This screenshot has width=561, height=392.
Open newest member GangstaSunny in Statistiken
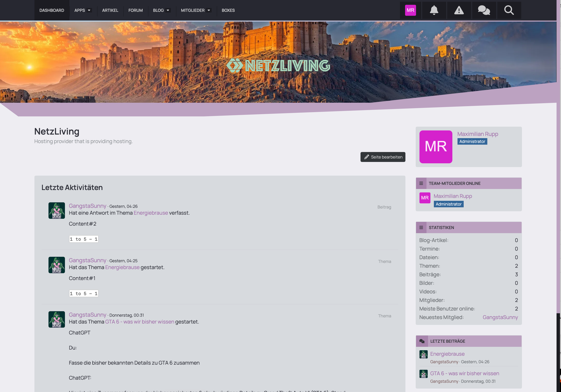pyautogui.click(x=500, y=317)
